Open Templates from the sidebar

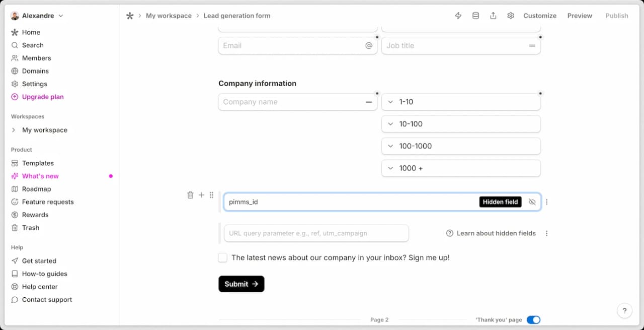click(38, 163)
